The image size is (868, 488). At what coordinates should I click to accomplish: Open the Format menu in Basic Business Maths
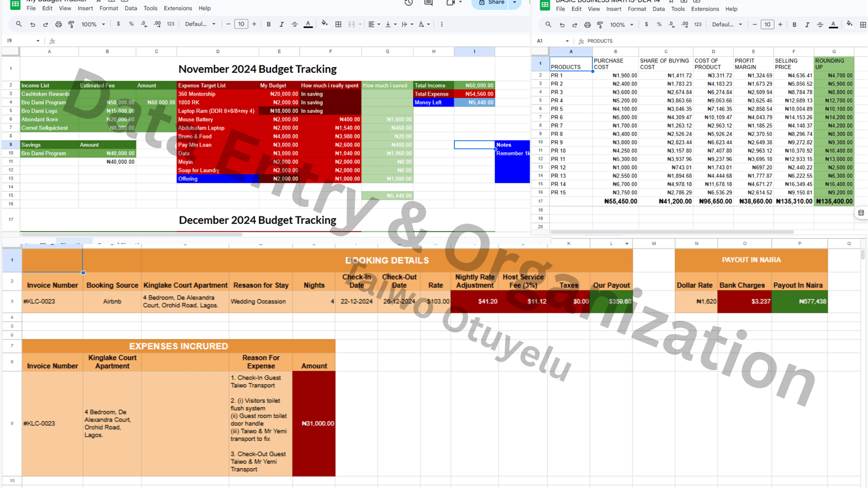tap(637, 9)
